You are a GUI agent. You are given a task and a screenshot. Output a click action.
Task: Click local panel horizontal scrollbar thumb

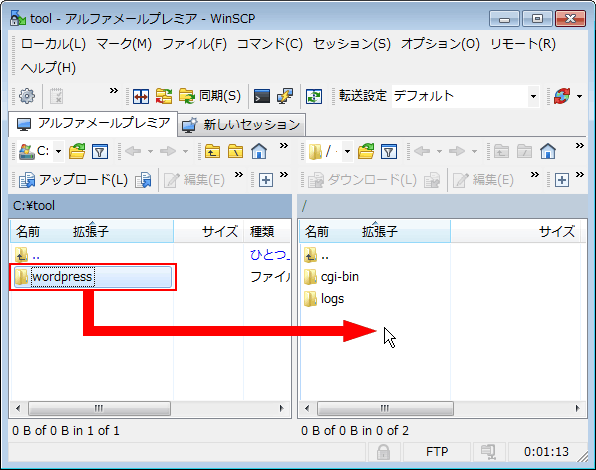coord(99,409)
